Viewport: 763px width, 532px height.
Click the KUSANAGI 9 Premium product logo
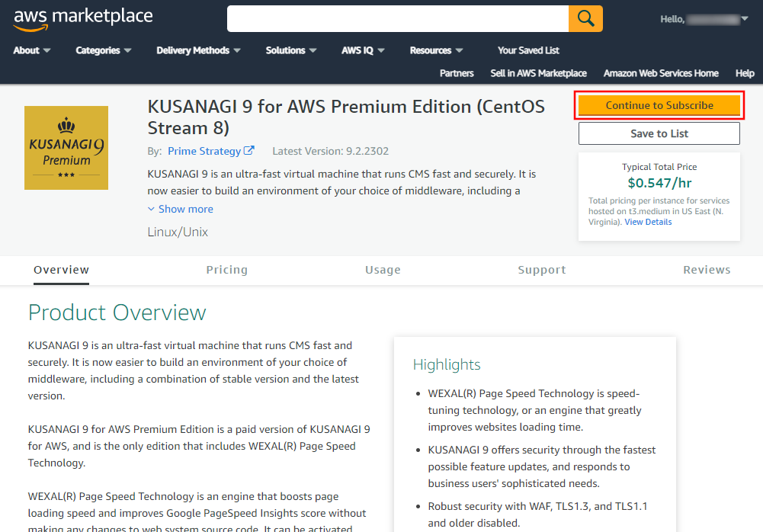click(66, 148)
